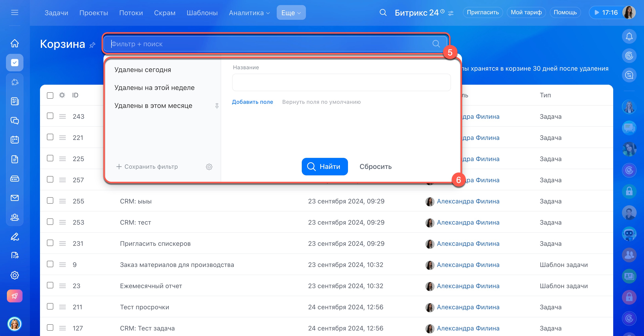The width and height of the screenshot is (644, 336).
Task: Open the mail envelope sidebar icon
Action: tap(14, 198)
